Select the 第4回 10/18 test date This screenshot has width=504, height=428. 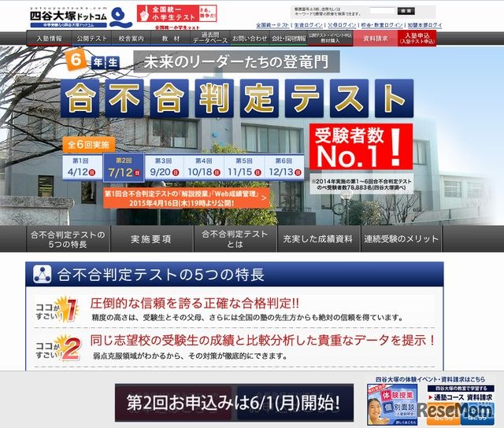(x=204, y=168)
